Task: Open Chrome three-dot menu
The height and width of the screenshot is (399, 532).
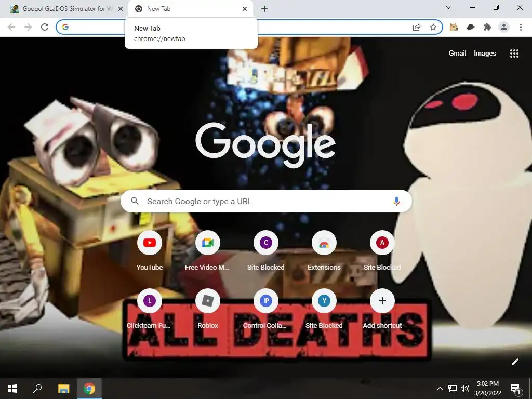Action: tap(521, 27)
